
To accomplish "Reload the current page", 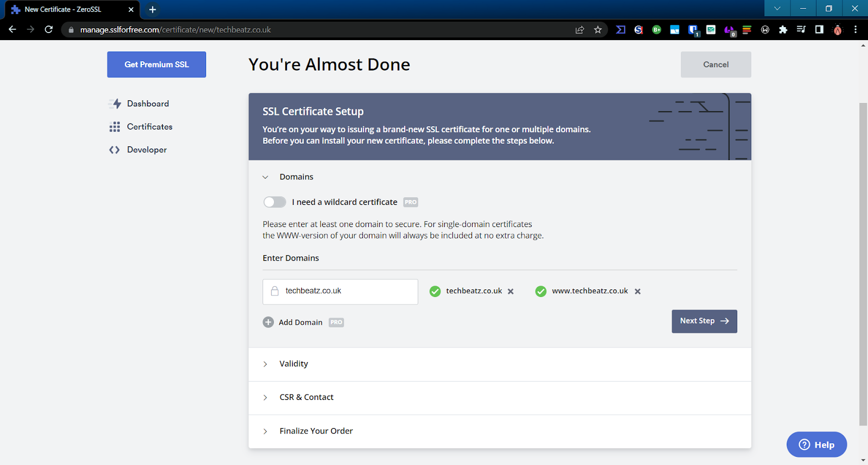I will point(49,30).
